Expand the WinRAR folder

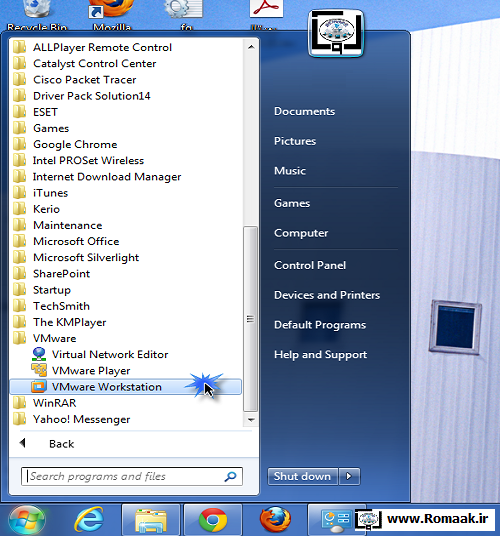pyautogui.click(x=54, y=403)
